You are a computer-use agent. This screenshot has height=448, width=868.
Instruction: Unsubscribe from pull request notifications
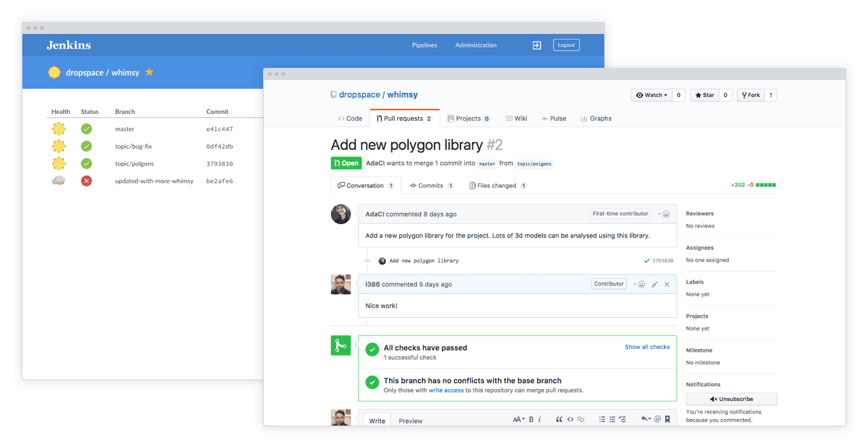(731, 398)
